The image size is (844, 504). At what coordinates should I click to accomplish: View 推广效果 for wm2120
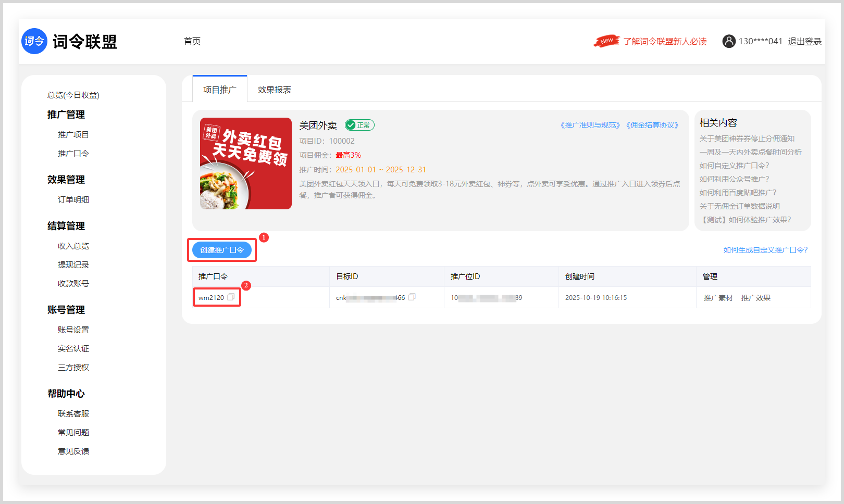(755, 298)
